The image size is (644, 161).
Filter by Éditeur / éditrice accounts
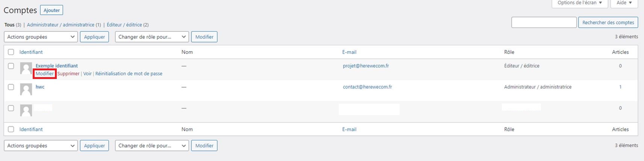124,25
